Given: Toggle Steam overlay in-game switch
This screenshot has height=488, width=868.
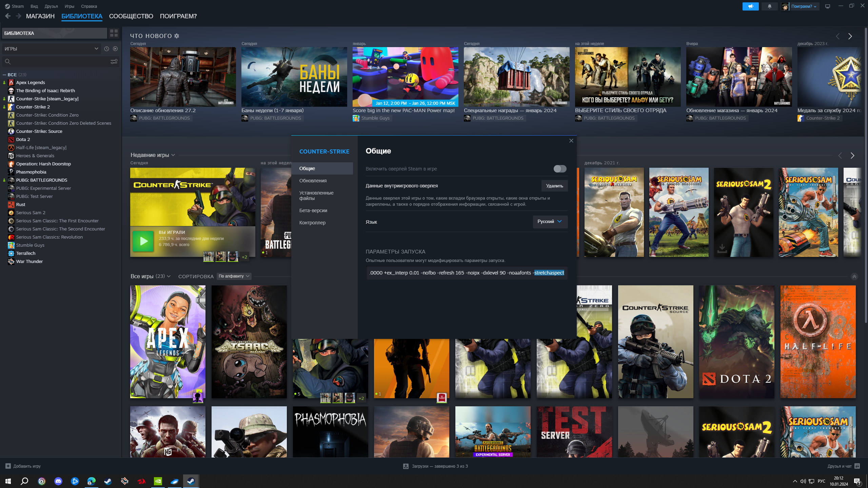Looking at the screenshot, I should tap(560, 169).
